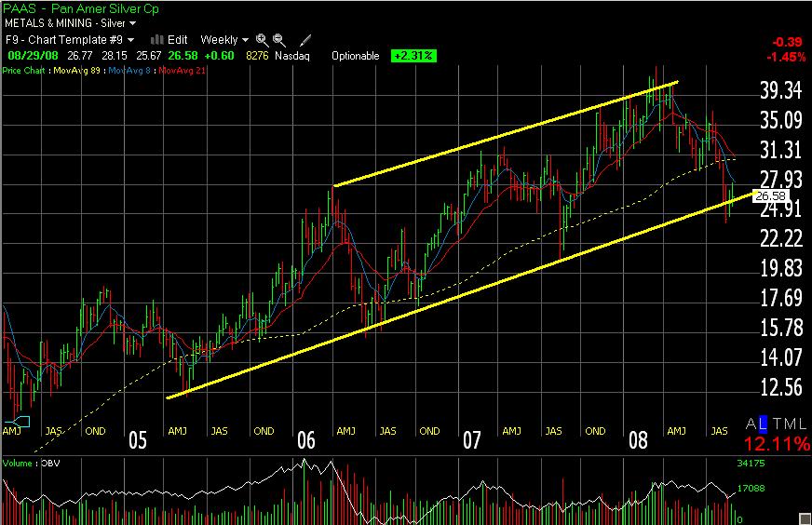Click the gray square in the bottom-right corner
Image resolution: width=812 pixels, height=525 pixels.
805,518
